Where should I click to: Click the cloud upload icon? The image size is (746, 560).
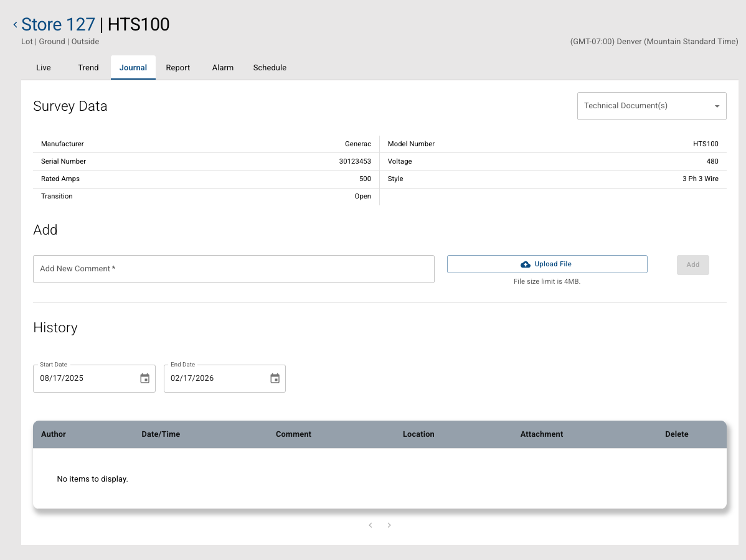pyautogui.click(x=526, y=264)
